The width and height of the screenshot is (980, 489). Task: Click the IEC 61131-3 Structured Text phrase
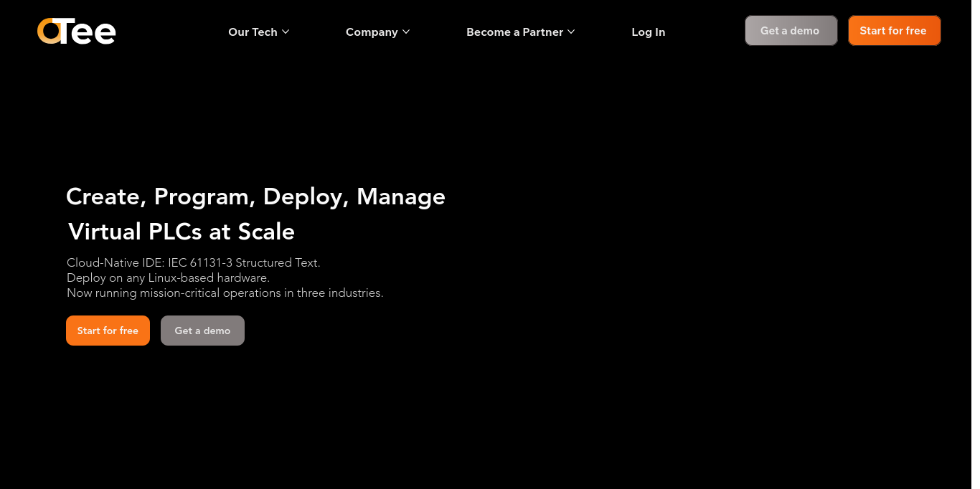click(x=244, y=262)
